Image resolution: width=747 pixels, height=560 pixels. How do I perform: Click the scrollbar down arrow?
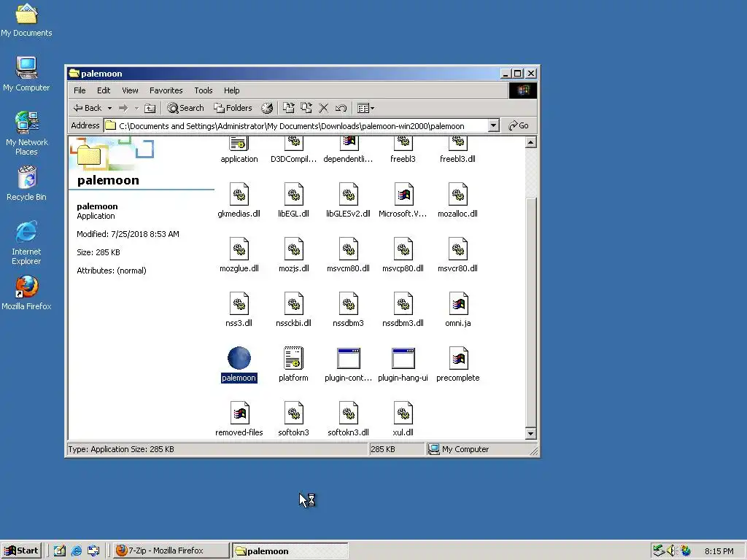(x=531, y=433)
